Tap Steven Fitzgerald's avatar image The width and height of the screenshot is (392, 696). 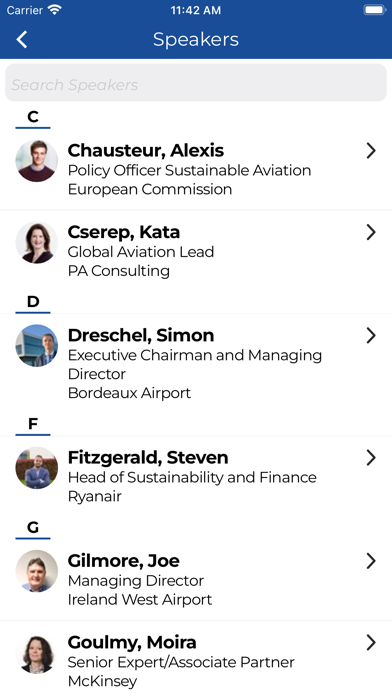(36, 468)
